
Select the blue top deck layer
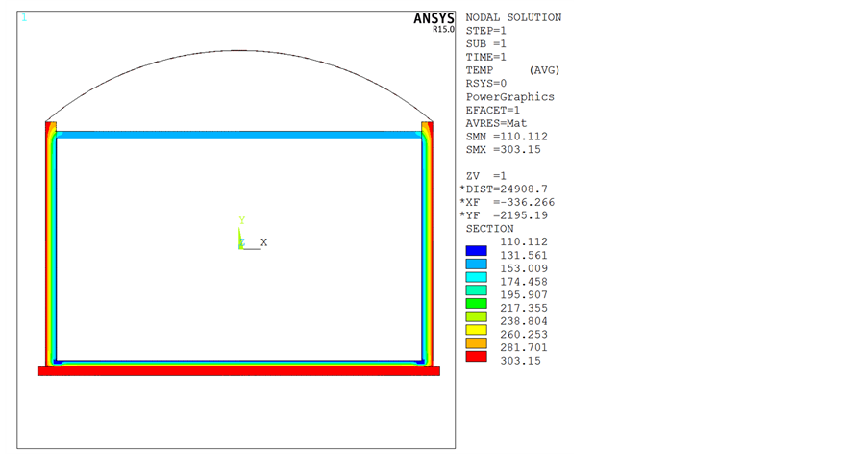[238, 136]
